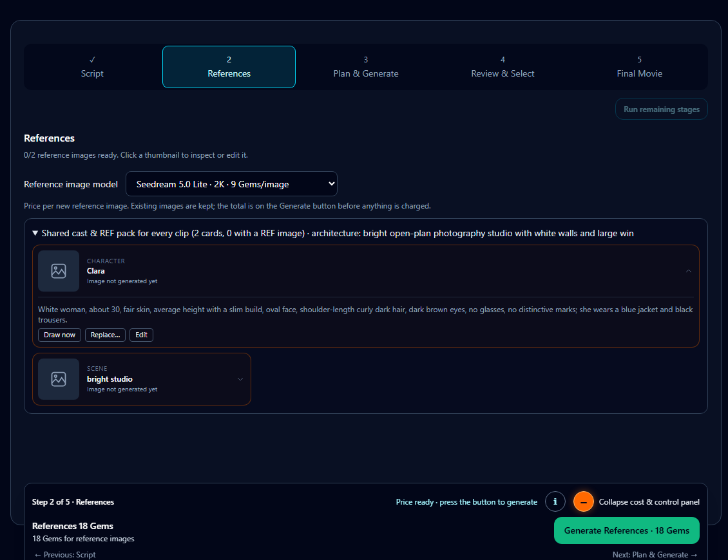Click the Replace... button for Clara
The height and width of the screenshot is (560, 728).
pyautogui.click(x=106, y=335)
